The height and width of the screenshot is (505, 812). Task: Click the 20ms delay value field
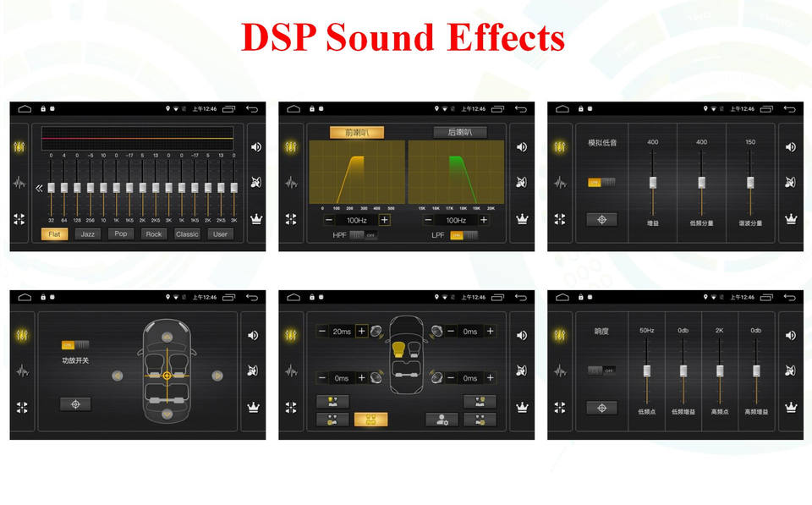[342, 331]
